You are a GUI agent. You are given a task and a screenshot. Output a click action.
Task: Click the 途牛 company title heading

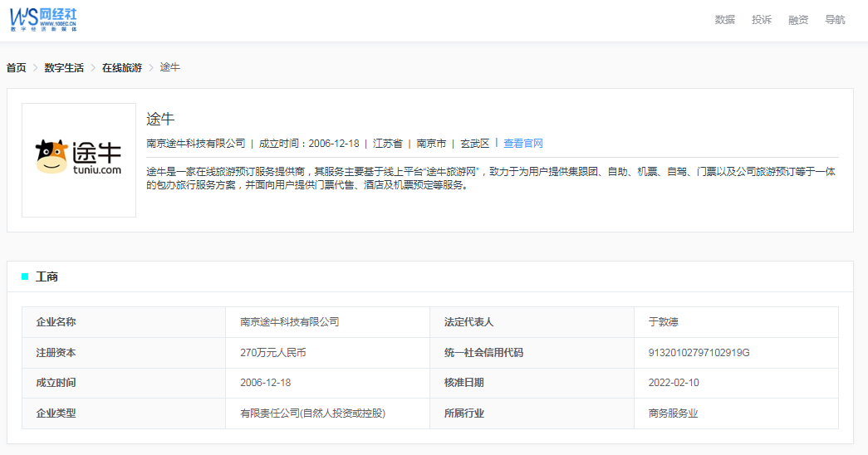coord(160,119)
